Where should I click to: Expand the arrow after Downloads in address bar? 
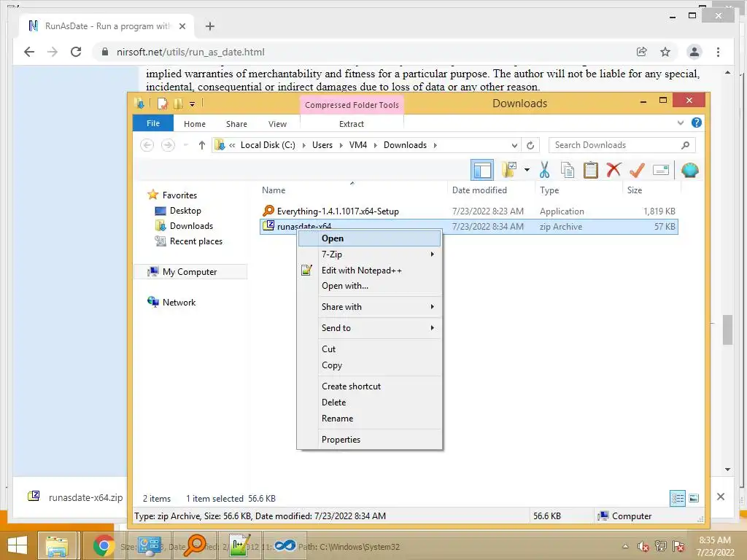tap(435, 145)
